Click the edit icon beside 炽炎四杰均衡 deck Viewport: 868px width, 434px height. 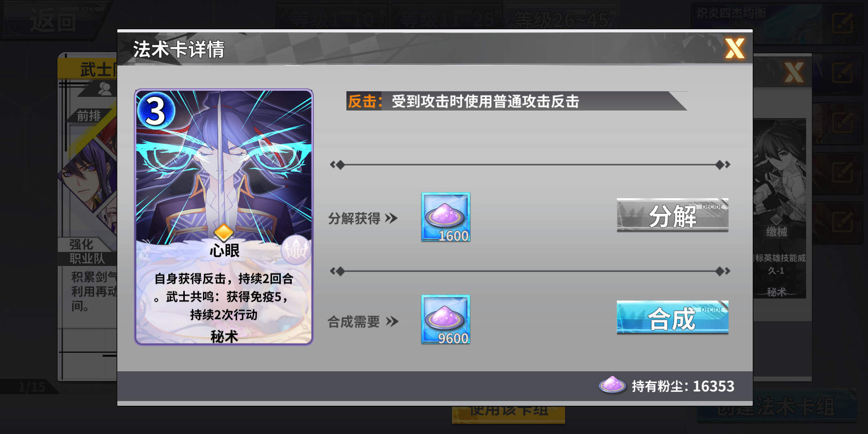point(842,23)
